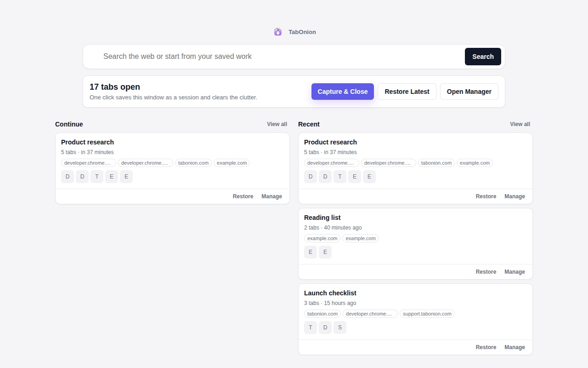Screen dimensions: 588x368
Task: Click the TabOnion onion logo icon
Action: (x=277, y=32)
